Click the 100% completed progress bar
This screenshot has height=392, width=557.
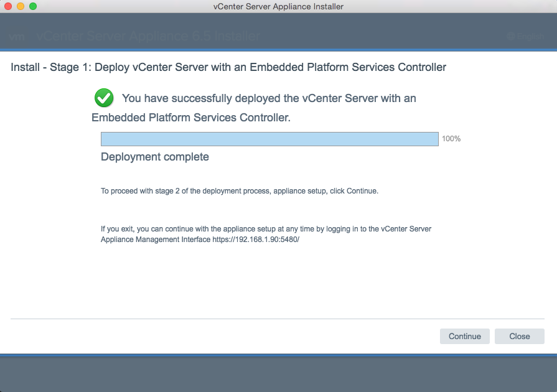point(270,139)
